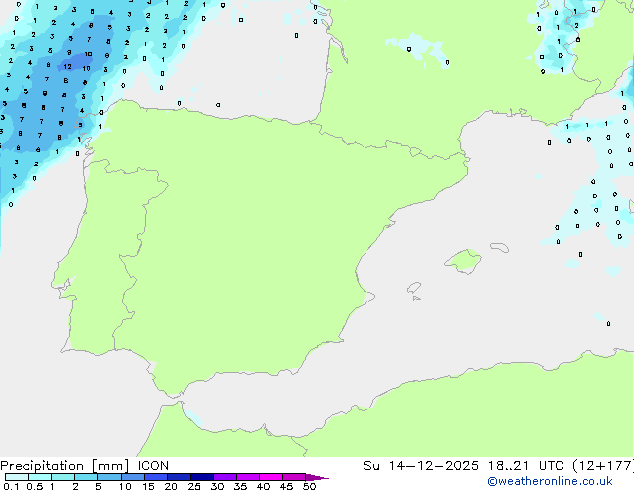Click the '40' legend scale label

[x=263, y=486]
